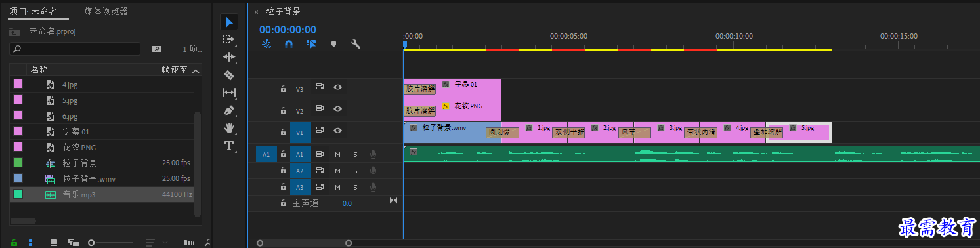
Task: Toggle sort arrow beside 帧速率 column
Action: click(x=196, y=70)
